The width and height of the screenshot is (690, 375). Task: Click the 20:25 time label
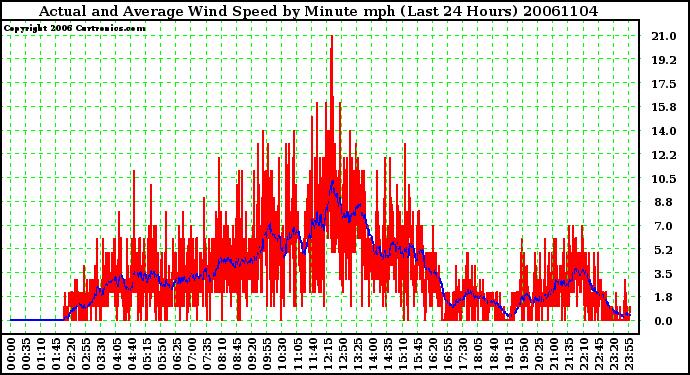(538, 354)
